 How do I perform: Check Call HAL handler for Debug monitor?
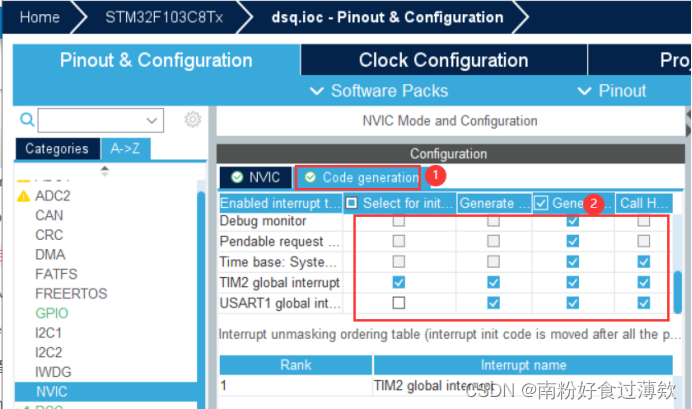[643, 221]
